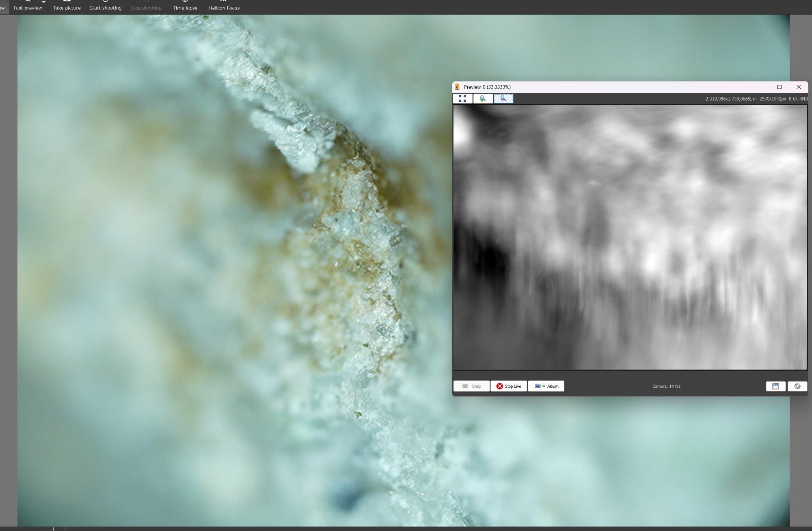Viewport: 812px width, 531px height.
Task: Click the zoom out magnifier icon
Action: coord(503,99)
